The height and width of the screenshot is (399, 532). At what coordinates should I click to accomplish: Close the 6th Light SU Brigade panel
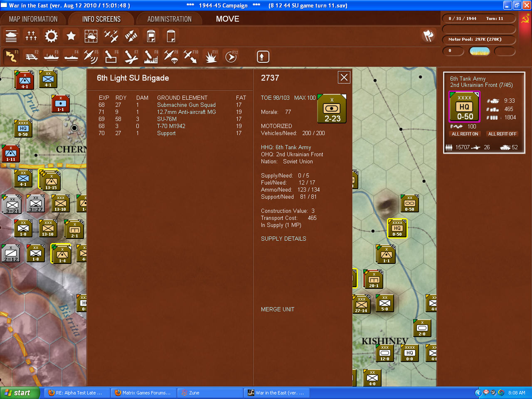(x=344, y=77)
